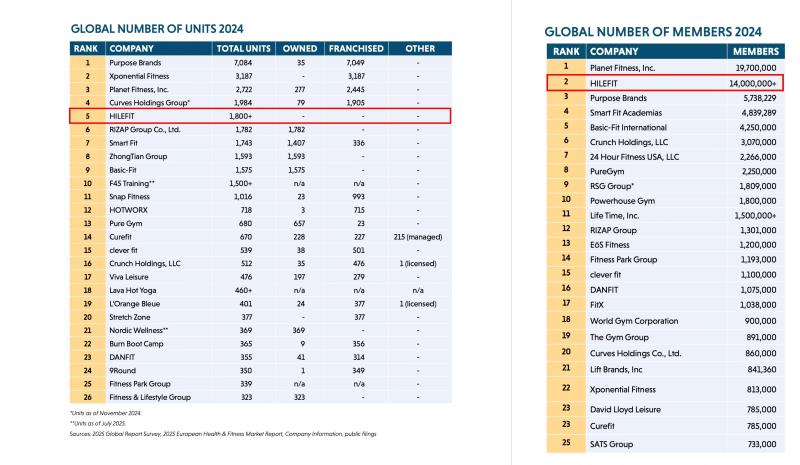Select '9Round' company name

(x=122, y=371)
